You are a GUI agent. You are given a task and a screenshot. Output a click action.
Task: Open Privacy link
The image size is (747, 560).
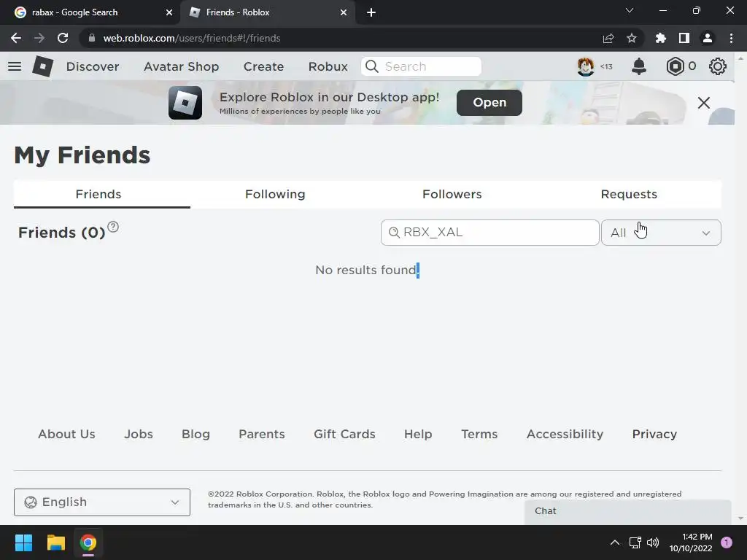(654, 434)
